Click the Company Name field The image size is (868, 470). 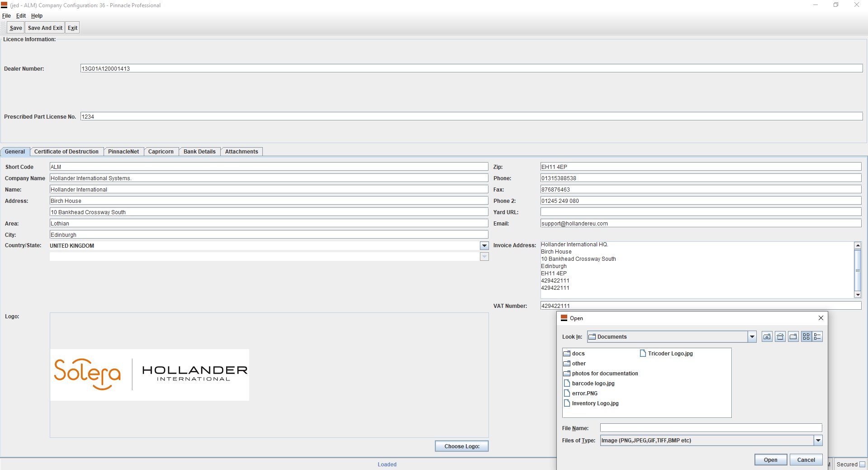coord(269,178)
